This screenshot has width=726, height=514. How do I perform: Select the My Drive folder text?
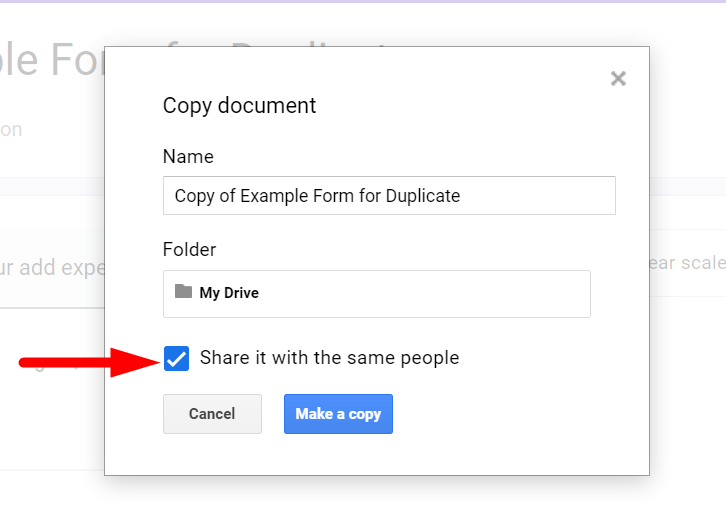[229, 293]
